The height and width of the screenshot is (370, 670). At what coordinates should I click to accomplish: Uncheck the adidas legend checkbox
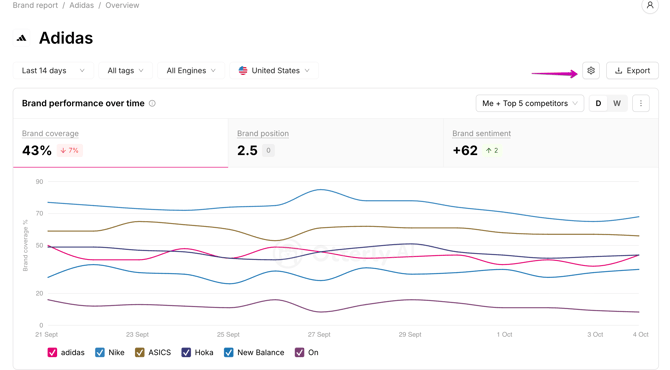point(52,352)
